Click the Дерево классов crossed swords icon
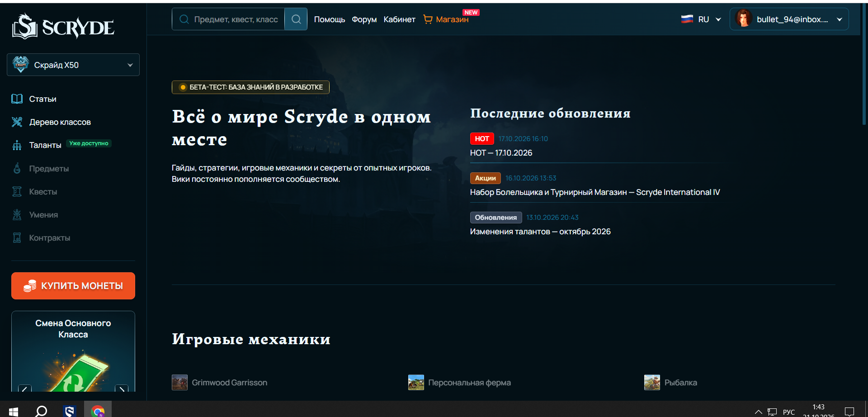Screen dimensions: 868x417 point(17,122)
